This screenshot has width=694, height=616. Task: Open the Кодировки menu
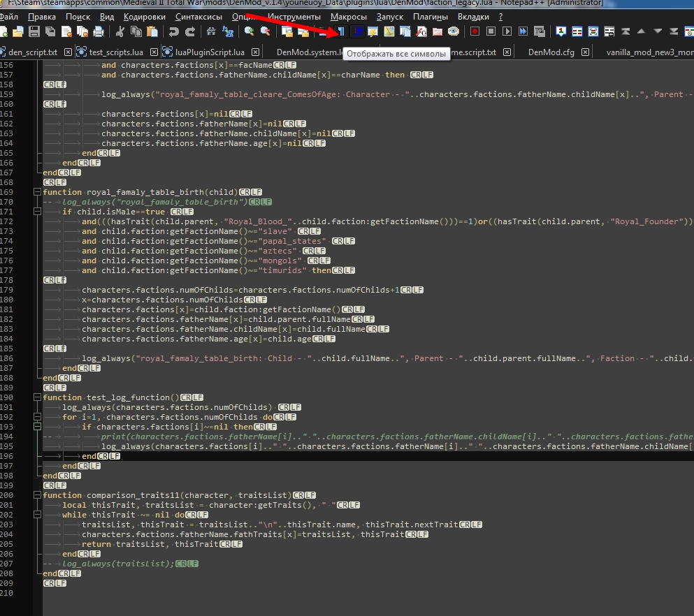click(144, 17)
